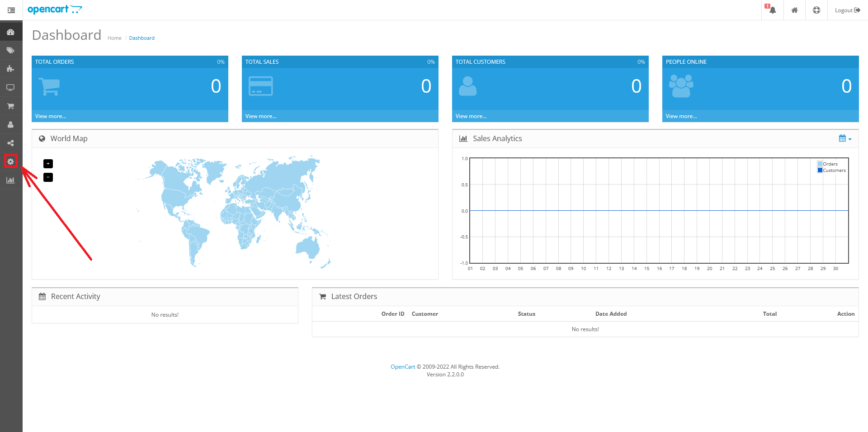Viewport: 868px width, 432px height.
Task: Click the storefront home icon in header
Action: tap(794, 10)
